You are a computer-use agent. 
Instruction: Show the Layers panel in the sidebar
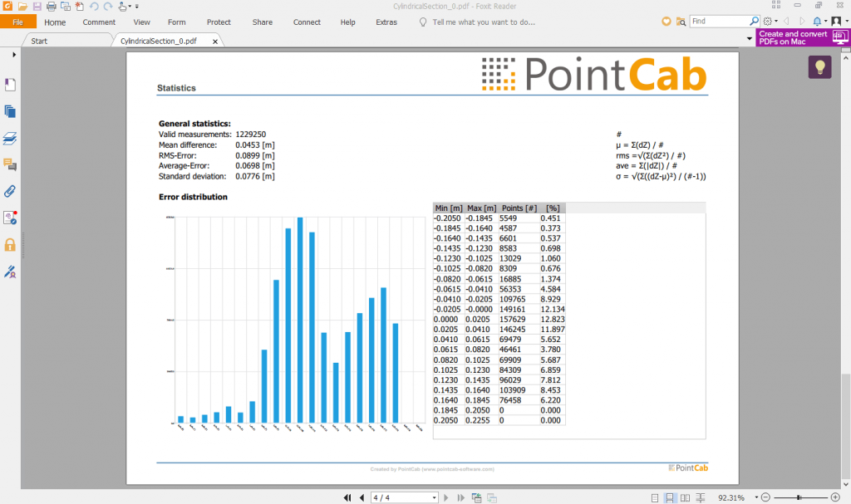10,138
